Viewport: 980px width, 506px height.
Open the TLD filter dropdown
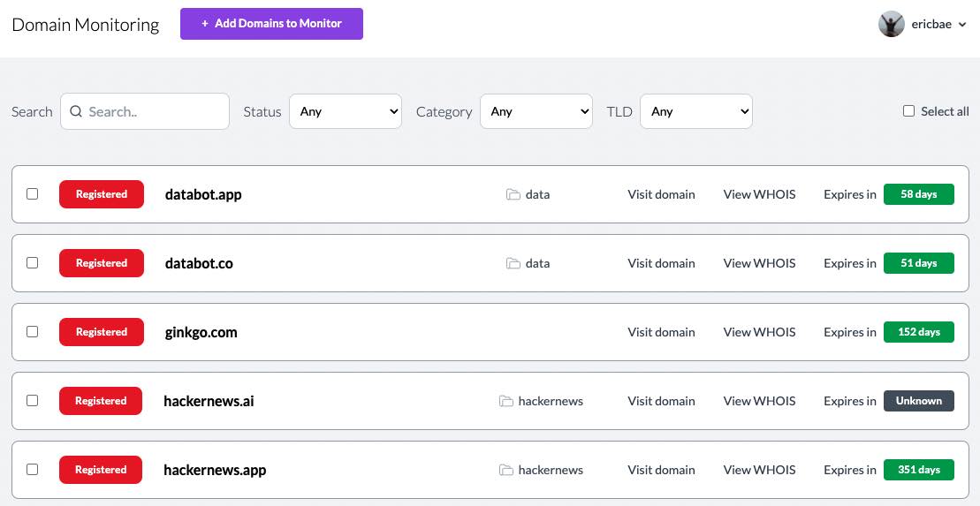[696, 111]
